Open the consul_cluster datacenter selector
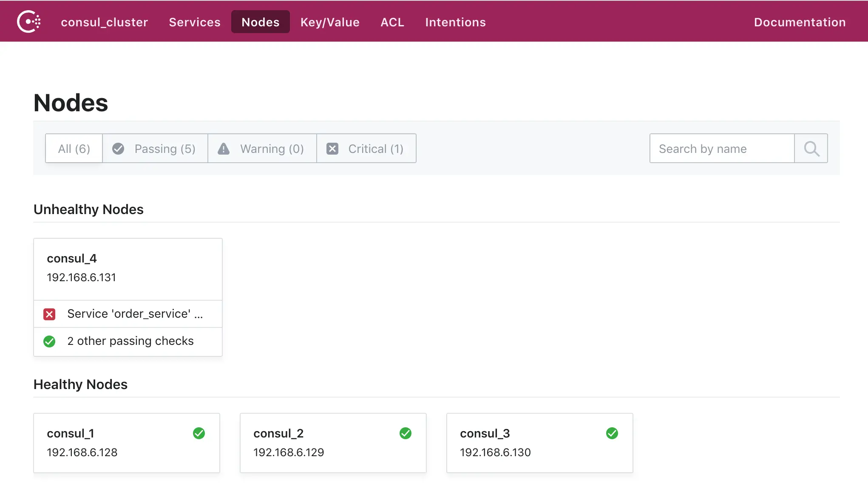This screenshot has height=491, width=868. pos(104,22)
